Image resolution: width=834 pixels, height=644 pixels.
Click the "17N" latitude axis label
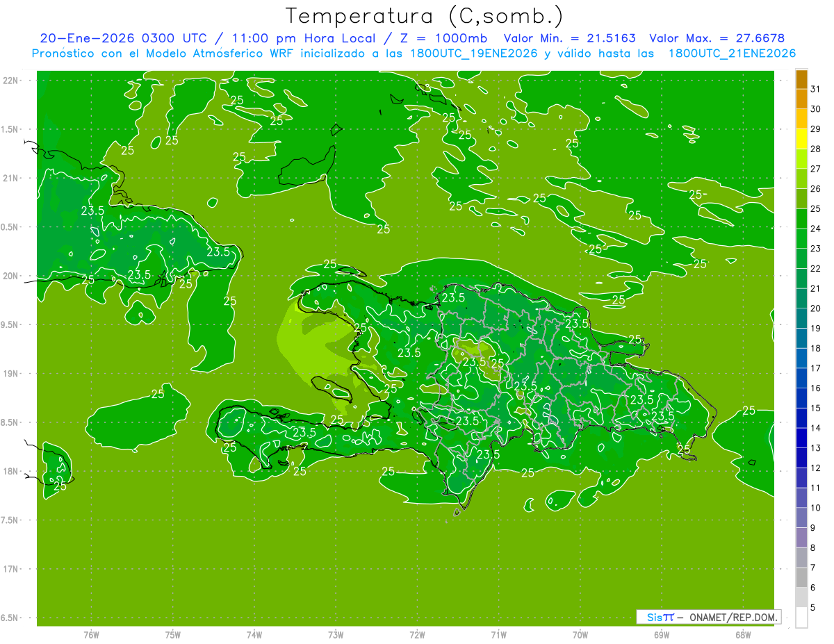point(10,569)
